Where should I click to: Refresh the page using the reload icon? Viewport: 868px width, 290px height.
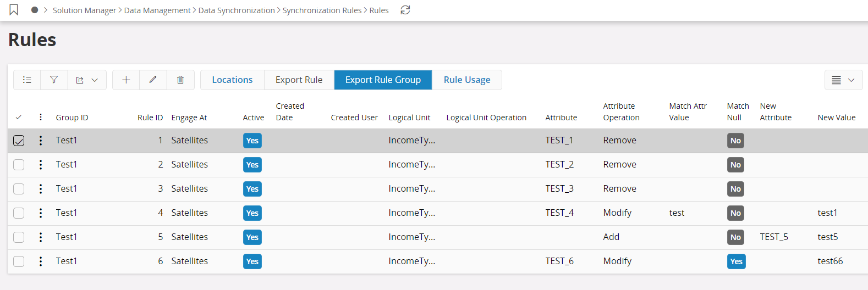[x=405, y=10]
